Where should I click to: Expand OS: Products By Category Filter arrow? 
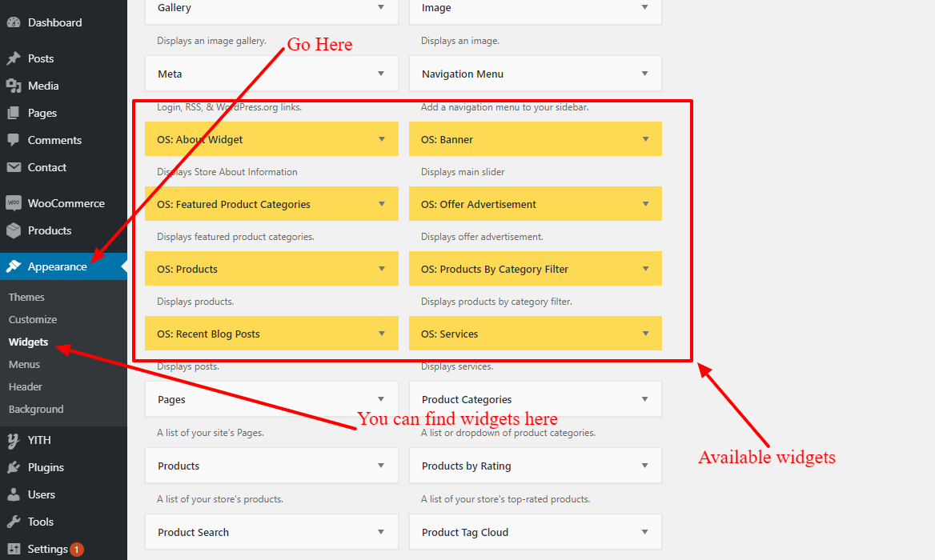click(645, 269)
